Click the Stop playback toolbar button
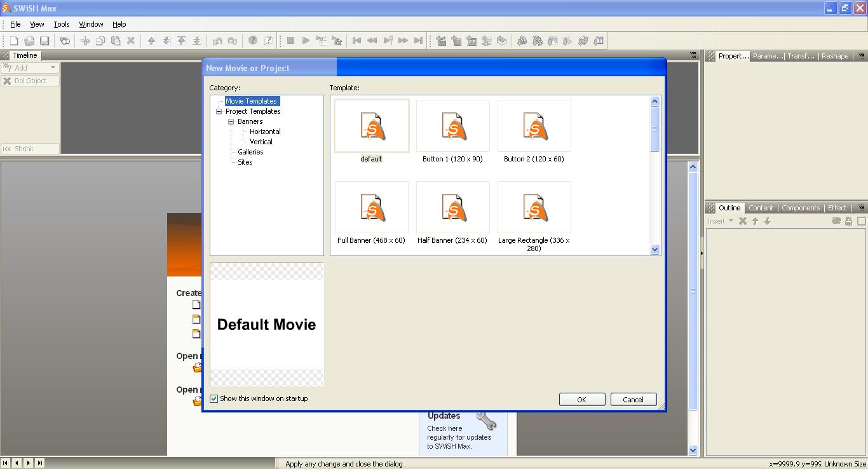This screenshot has height=469, width=868. pyautogui.click(x=290, y=41)
